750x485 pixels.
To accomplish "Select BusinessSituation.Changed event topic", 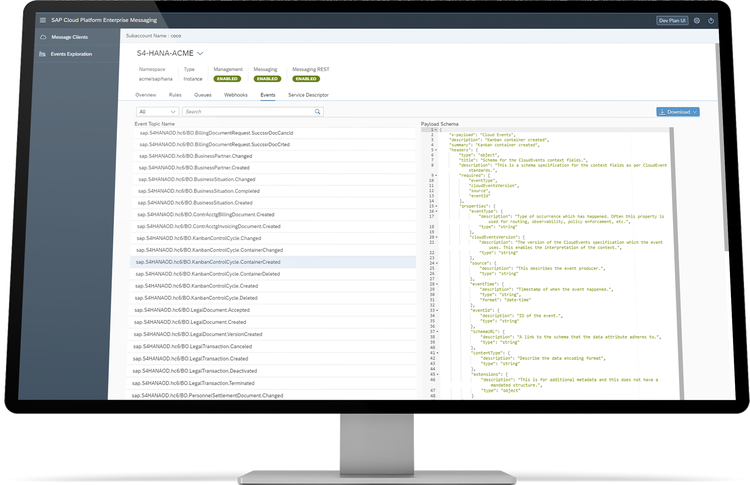I will [x=274, y=179].
